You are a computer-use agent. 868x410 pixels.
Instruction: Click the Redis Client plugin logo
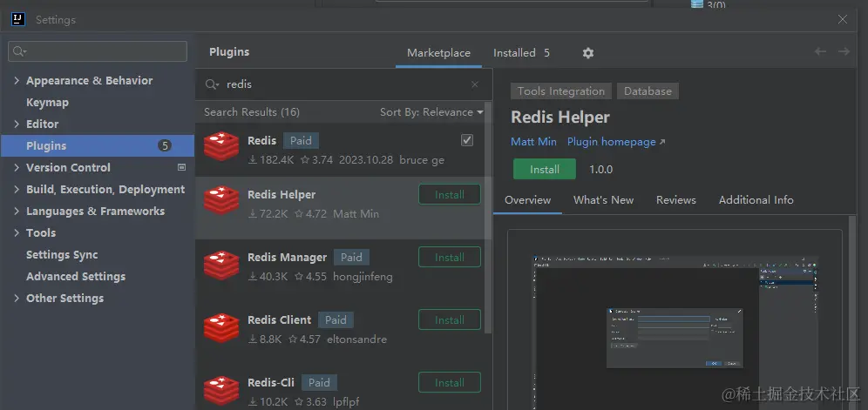[x=220, y=327]
